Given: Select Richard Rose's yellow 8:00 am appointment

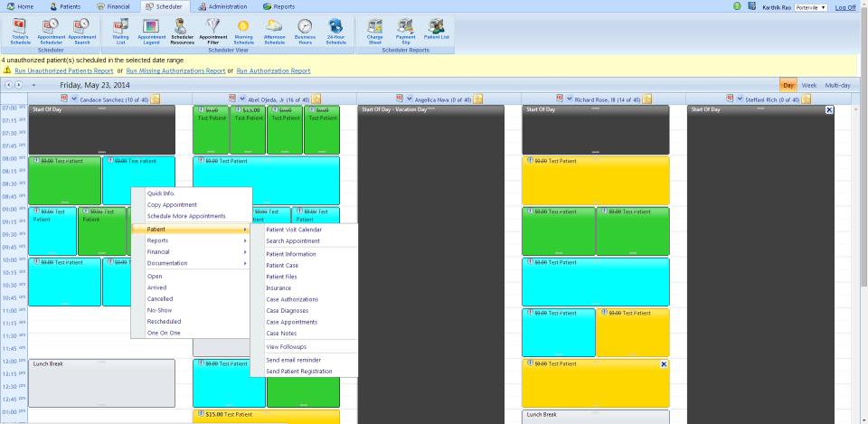Looking at the screenshot, I should pyautogui.click(x=596, y=181).
